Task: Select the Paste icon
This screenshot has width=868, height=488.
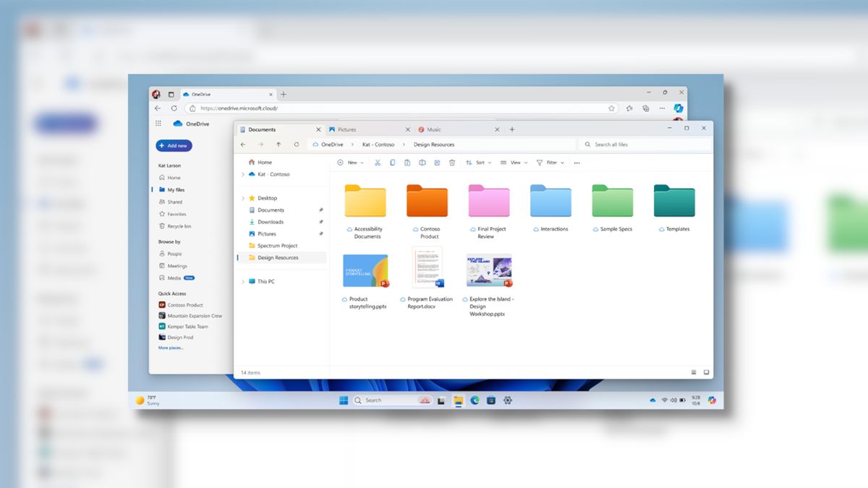Action: coord(407,163)
